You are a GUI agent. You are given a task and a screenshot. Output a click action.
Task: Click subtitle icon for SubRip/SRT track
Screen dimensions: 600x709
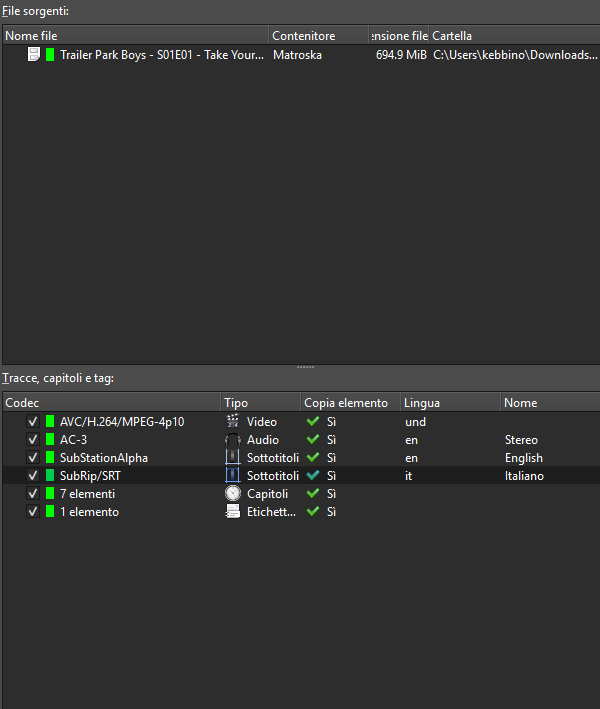coord(232,476)
